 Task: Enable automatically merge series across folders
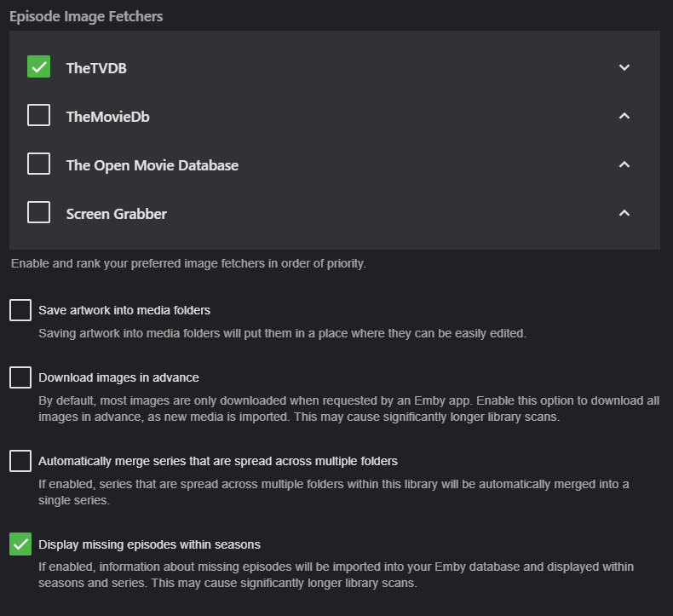tap(20, 461)
